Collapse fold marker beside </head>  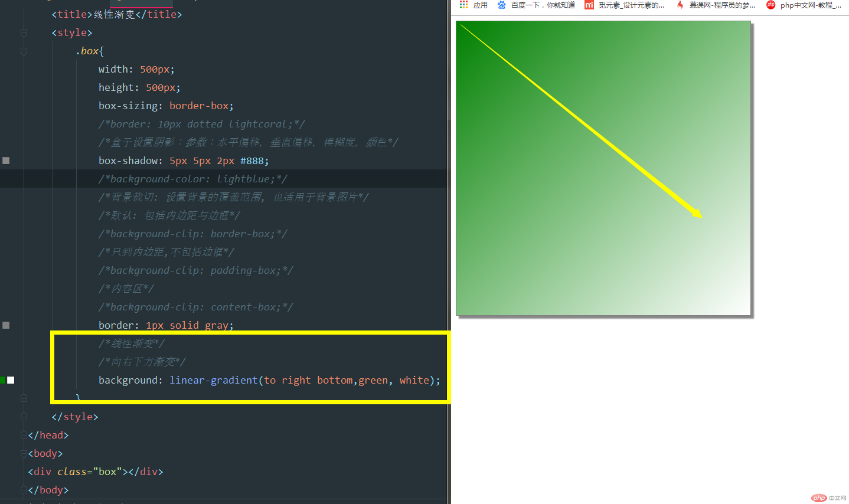point(24,435)
